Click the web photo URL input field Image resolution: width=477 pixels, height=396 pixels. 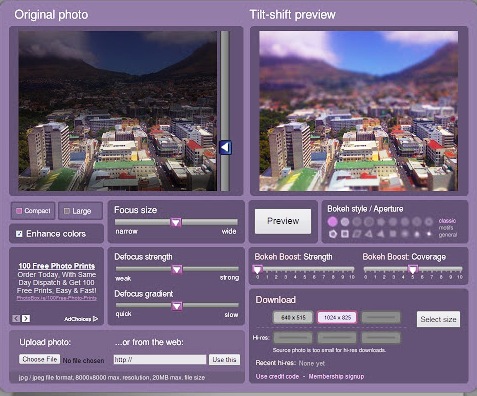click(160, 359)
